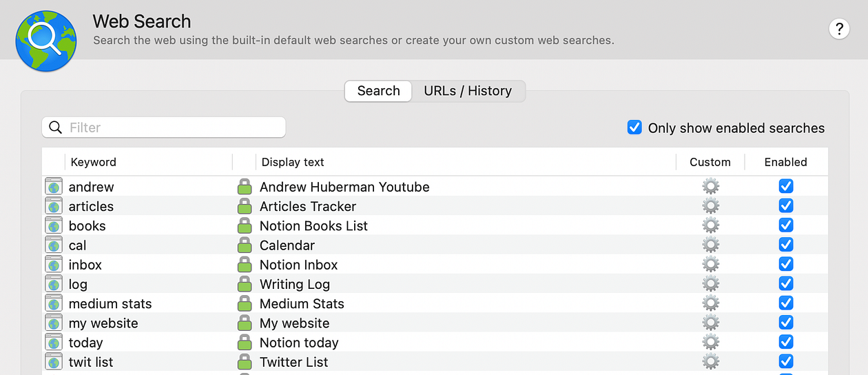Screen dimensions: 868x375
Task: Disable the today web search
Action: [x=785, y=343]
